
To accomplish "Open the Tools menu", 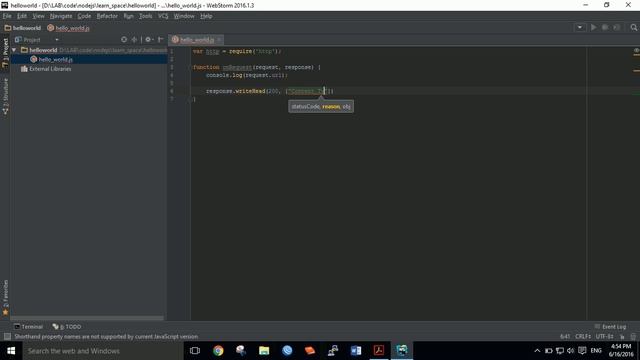I will pyautogui.click(x=145, y=16).
